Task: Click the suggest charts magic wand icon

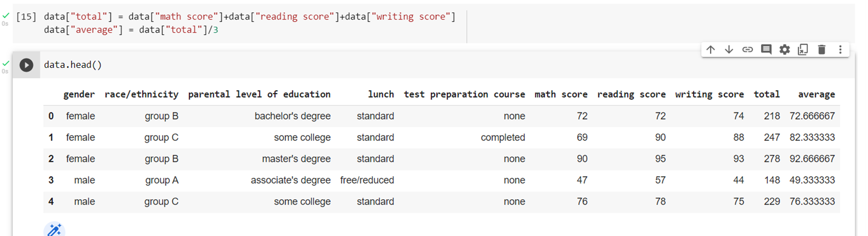Action: (54, 230)
